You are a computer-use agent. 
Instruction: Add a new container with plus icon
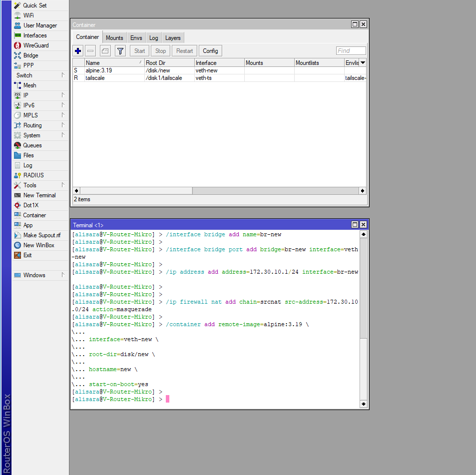[78, 51]
